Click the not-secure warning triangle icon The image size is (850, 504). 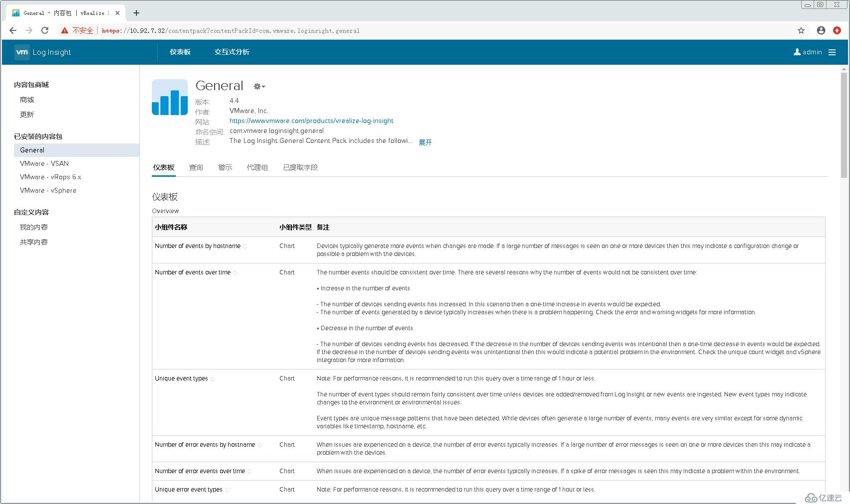tap(65, 30)
